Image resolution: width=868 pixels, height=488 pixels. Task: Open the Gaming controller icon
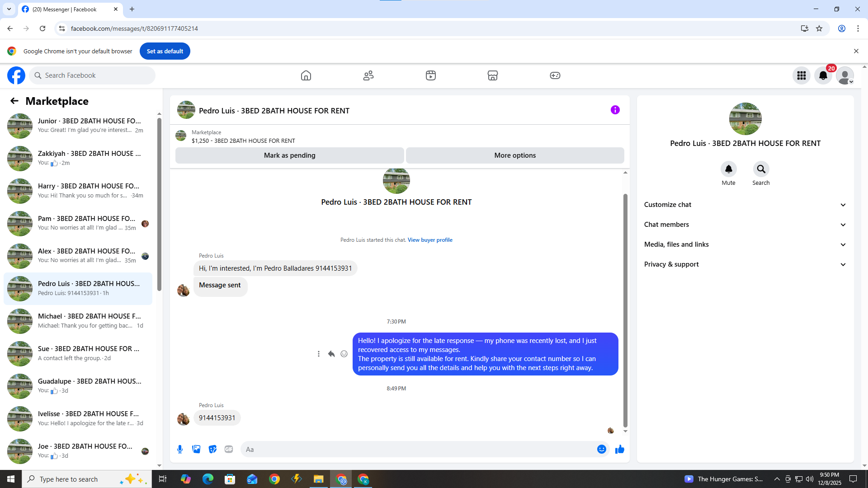[x=555, y=75]
